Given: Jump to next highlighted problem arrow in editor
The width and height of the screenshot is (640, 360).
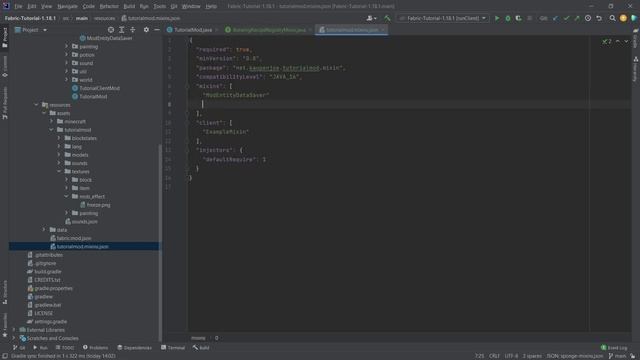Looking at the screenshot, I should click(x=626, y=42).
